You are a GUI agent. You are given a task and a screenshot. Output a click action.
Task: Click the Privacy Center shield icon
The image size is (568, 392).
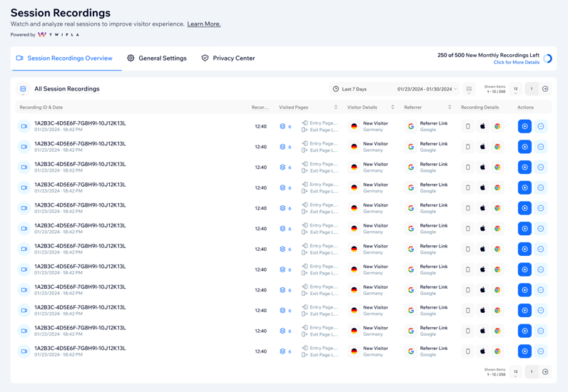tap(205, 58)
